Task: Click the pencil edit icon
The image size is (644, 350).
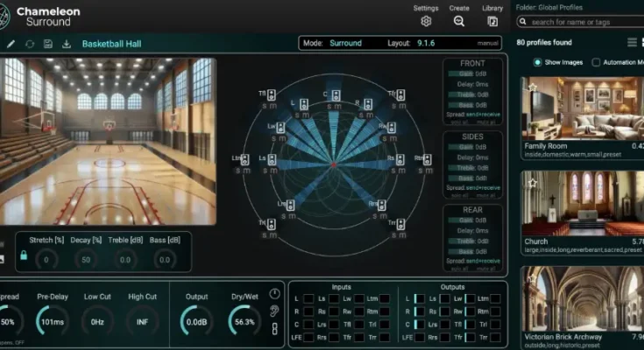Action: tap(11, 43)
